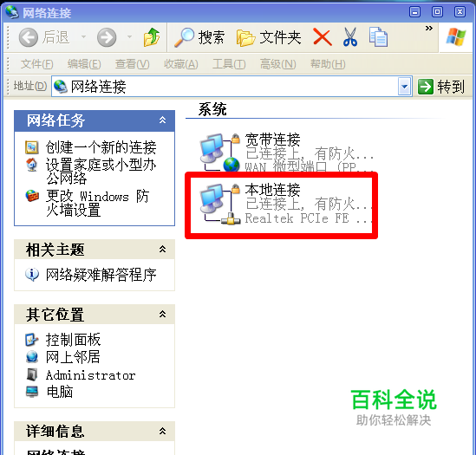Go up one folder level icon
476x455 pixels.
point(152,37)
